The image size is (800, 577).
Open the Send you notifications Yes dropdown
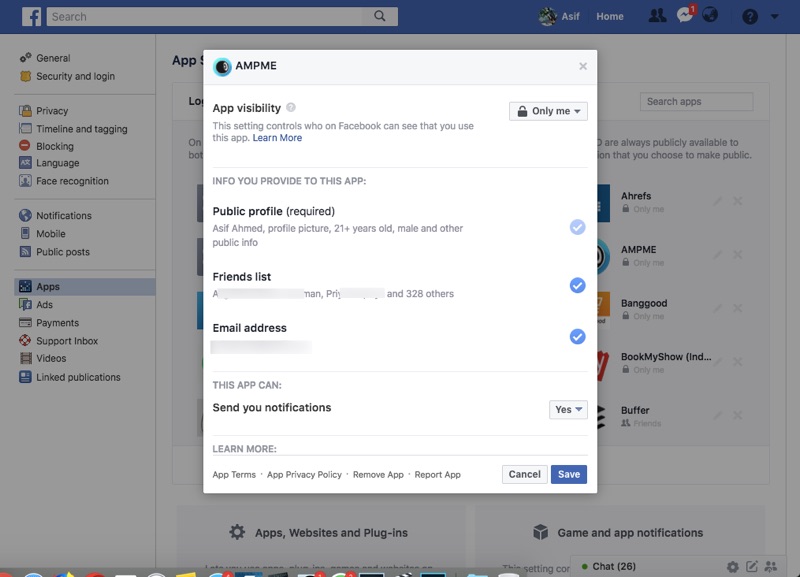[x=568, y=410]
